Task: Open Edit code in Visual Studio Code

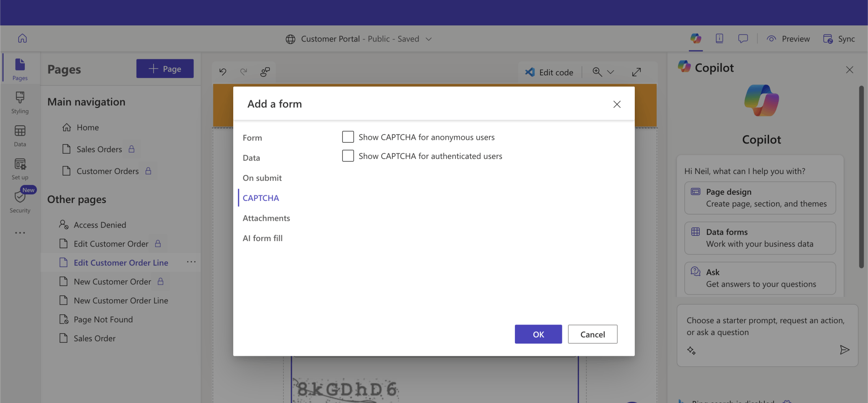Action: [549, 72]
